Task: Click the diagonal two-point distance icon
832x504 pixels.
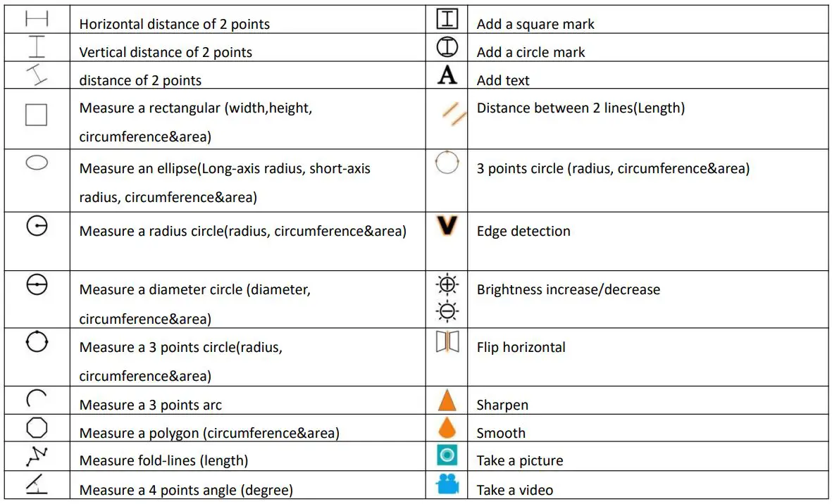Action: 37,75
